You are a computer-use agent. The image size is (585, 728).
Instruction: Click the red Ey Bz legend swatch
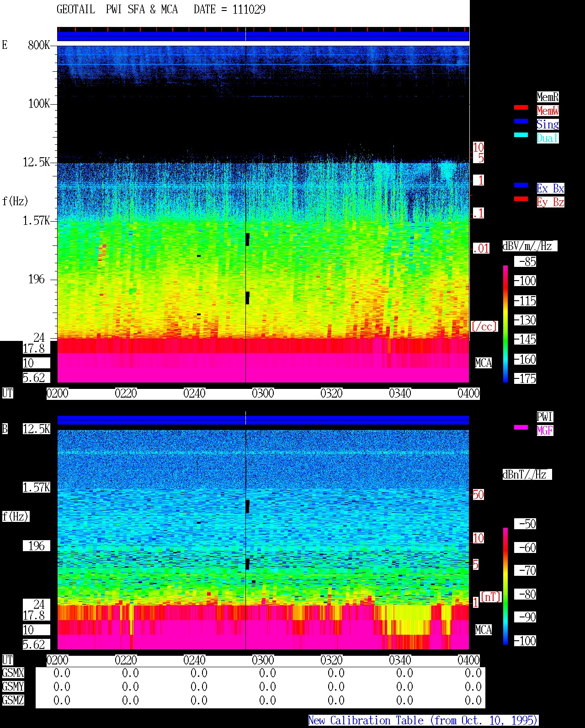(521, 199)
